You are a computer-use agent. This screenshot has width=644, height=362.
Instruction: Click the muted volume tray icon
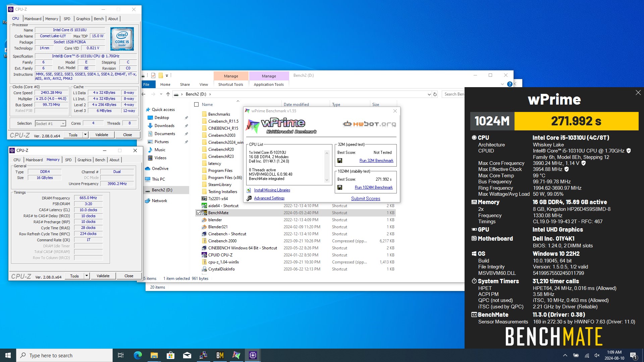[x=597, y=355]
